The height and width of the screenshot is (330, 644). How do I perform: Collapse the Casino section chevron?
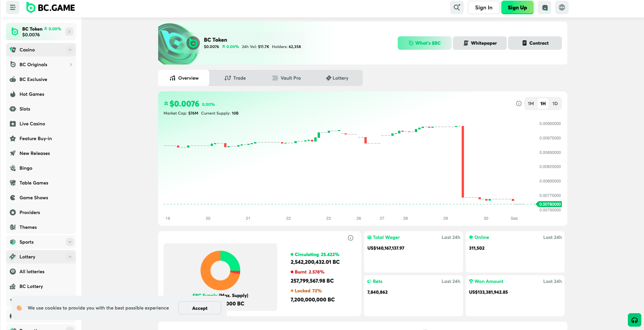tap(70, 50)
